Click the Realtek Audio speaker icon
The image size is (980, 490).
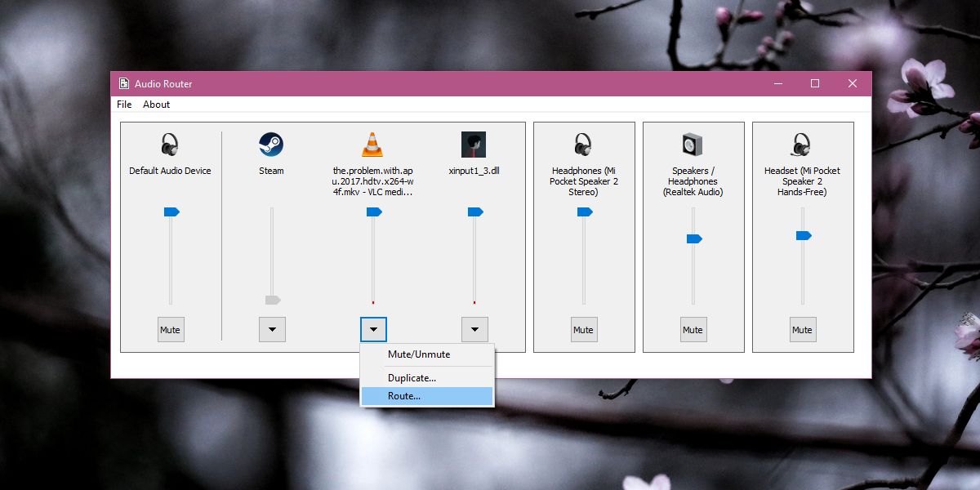tap(693, 145)
